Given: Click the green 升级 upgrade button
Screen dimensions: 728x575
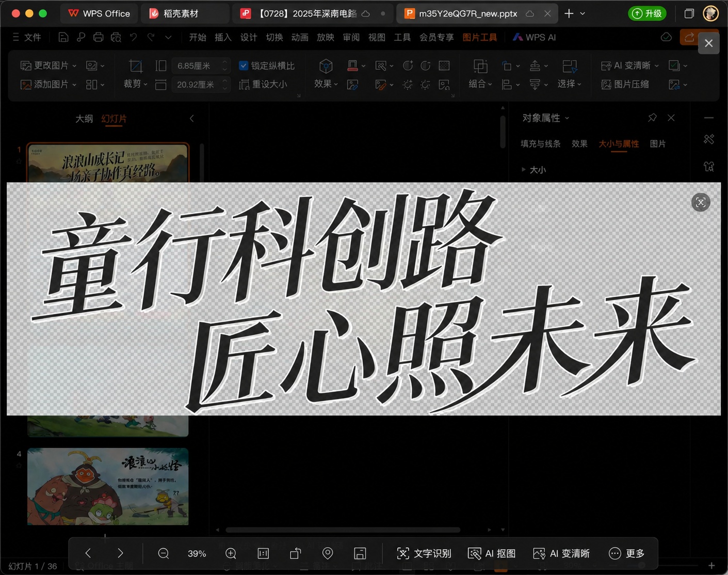Looking at the screenshot, I should point(647,13).
